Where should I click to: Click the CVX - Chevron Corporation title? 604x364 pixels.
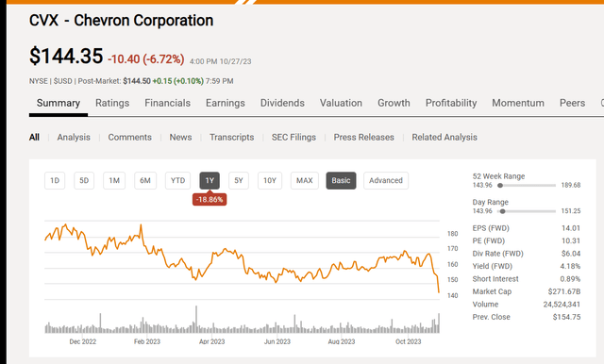122,21
